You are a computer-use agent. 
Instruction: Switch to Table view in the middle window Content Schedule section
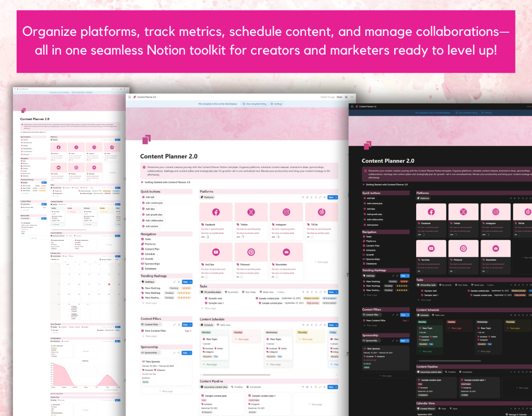coord(223,325)
